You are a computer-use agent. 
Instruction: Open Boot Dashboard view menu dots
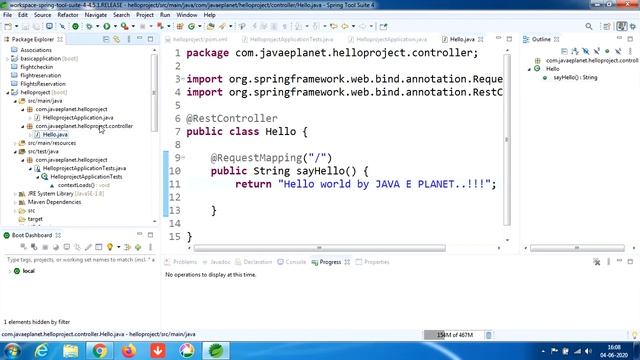(150, 247)
